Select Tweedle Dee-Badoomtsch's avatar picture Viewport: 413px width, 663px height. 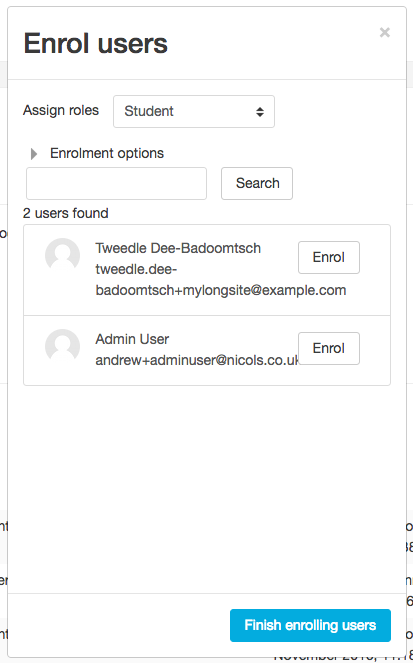(63, 255)
